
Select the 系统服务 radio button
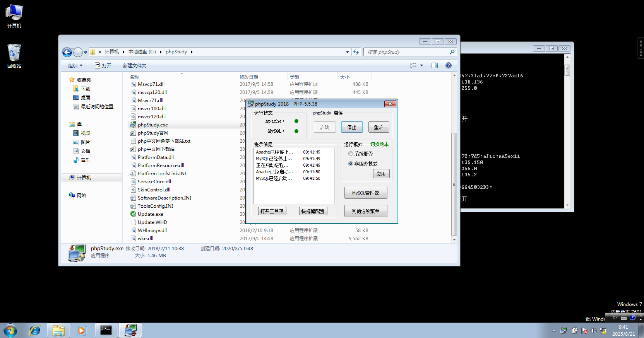pyautogui.click(x=351, y=154)
